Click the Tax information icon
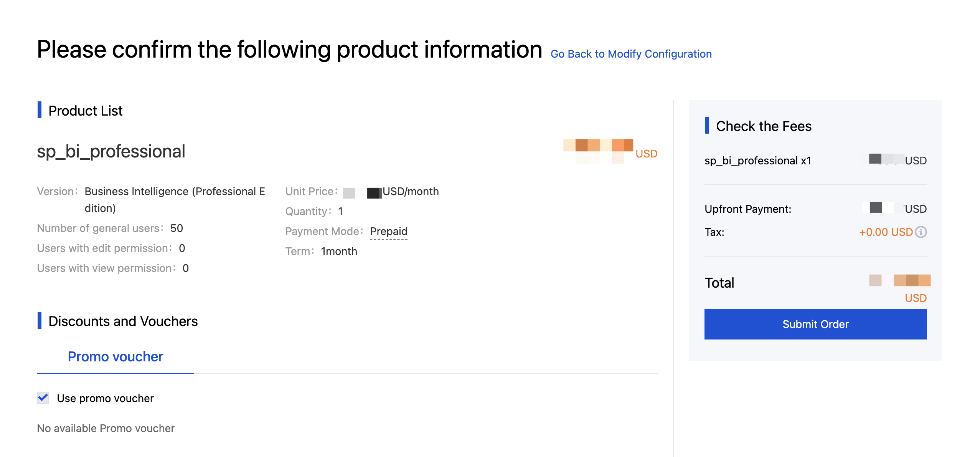980x457 pixels. click(x=921, y=232)
